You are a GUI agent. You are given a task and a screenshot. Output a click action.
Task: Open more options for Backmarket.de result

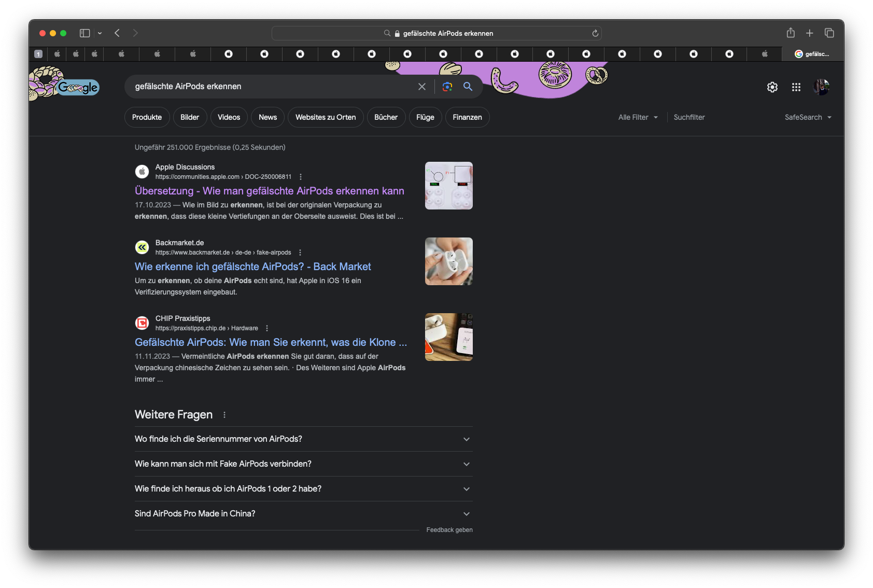pyautogui.click(x=300, y=253)
